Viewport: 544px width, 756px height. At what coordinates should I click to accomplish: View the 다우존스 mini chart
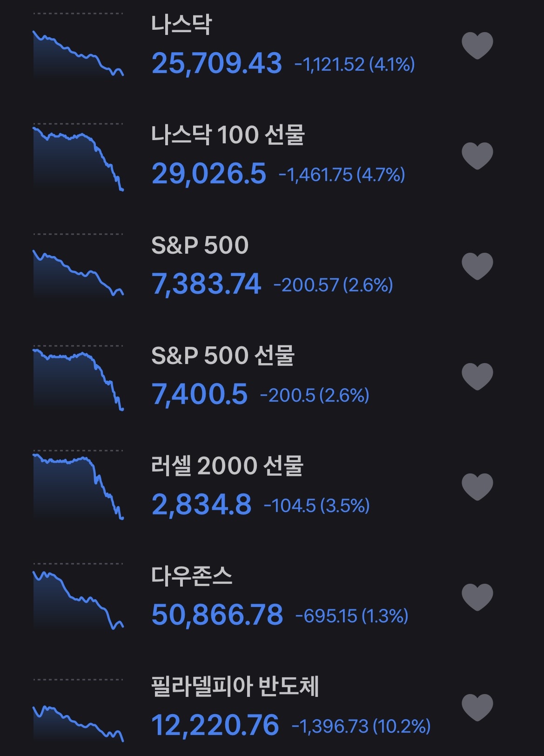pos(78,597)
